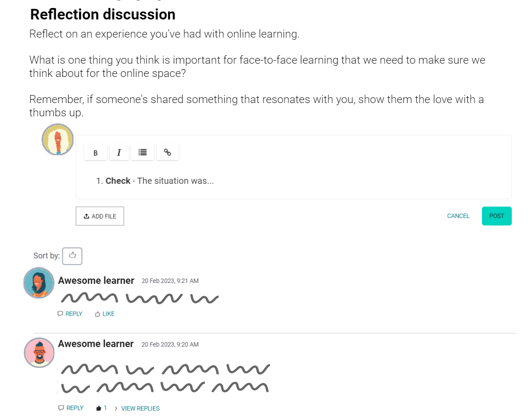
Task: Click the reply bubble icon on the 9:21 AM comment
Action: (x=60, y=313)
